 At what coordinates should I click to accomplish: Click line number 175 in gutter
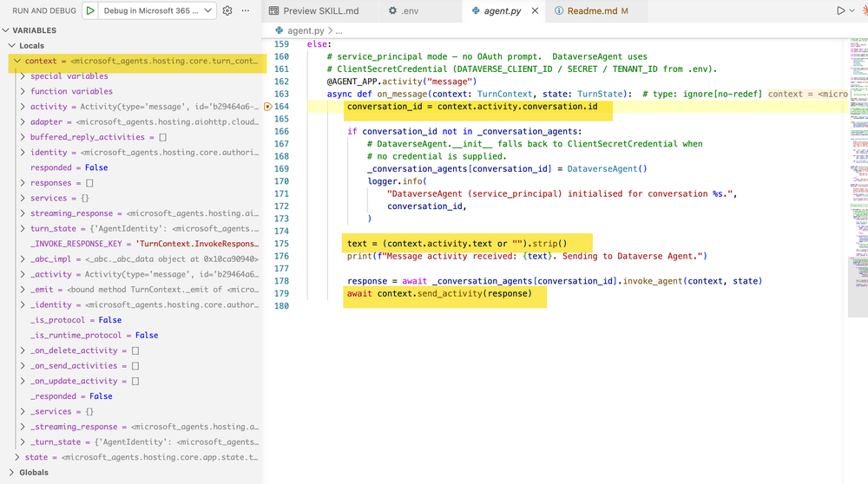coord(282,244)
